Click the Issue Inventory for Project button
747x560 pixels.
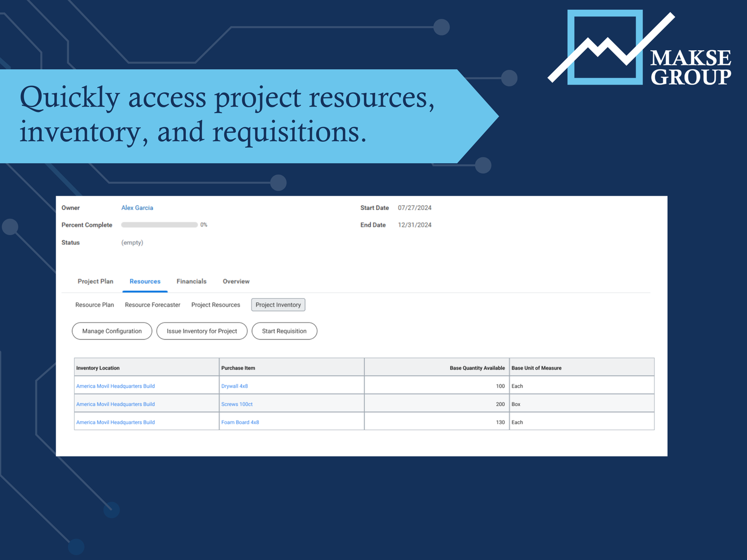202,331
